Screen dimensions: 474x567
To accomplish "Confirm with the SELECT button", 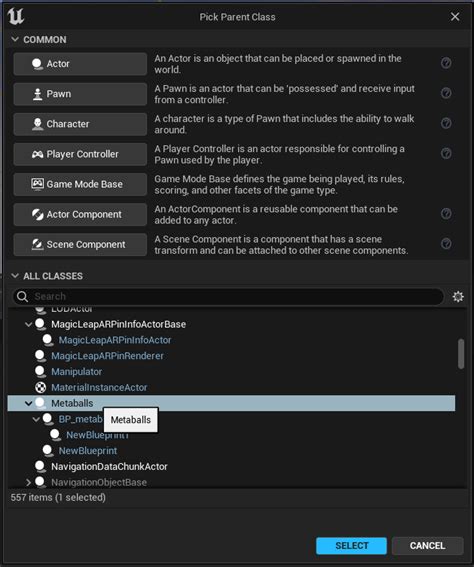I will point(351,545).
